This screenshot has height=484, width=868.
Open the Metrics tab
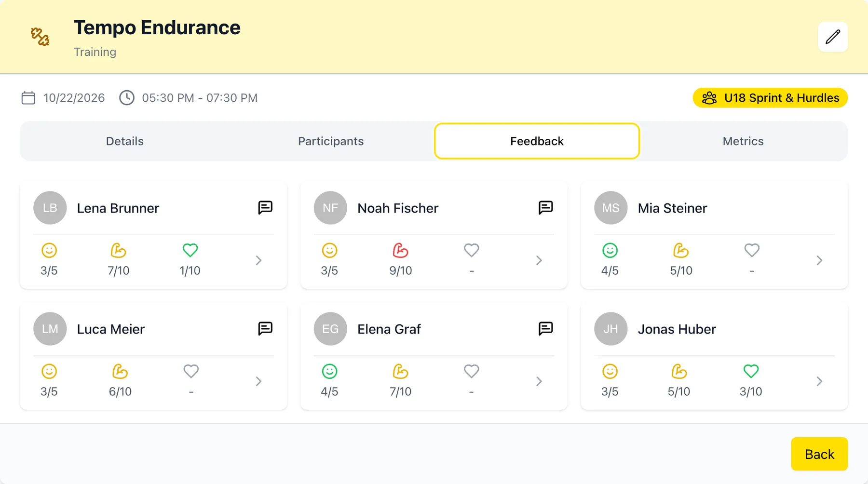pyautogui.click(x=743, y=141)
